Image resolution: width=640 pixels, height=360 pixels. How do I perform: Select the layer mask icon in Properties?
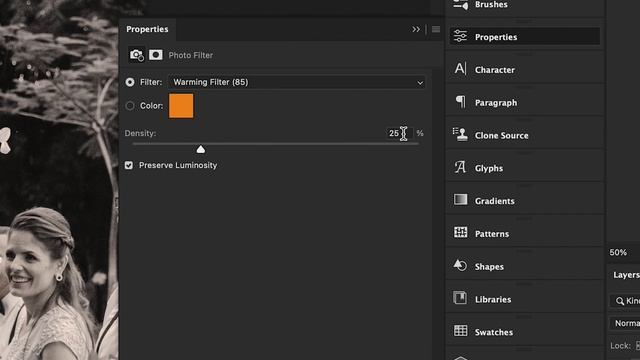156,55
